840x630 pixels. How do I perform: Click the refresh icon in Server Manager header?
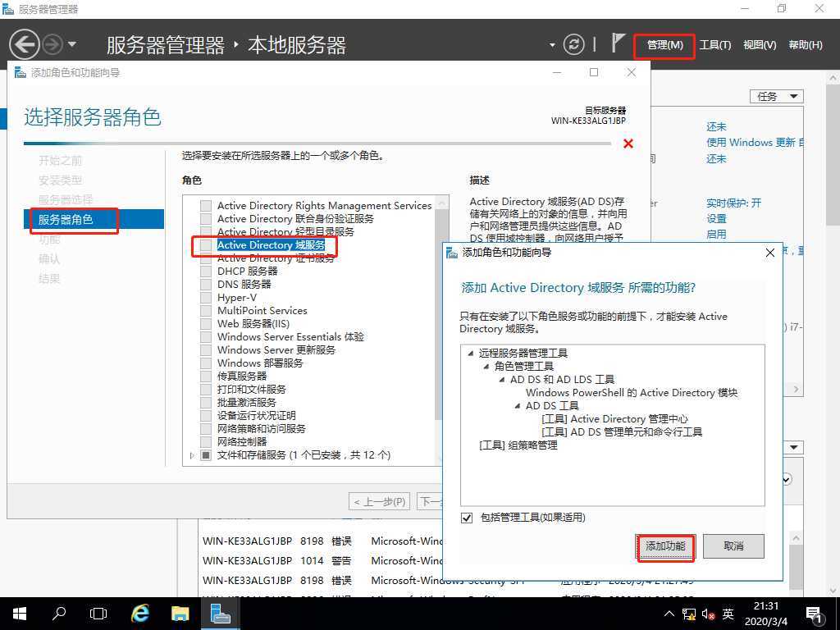point(573,44)
